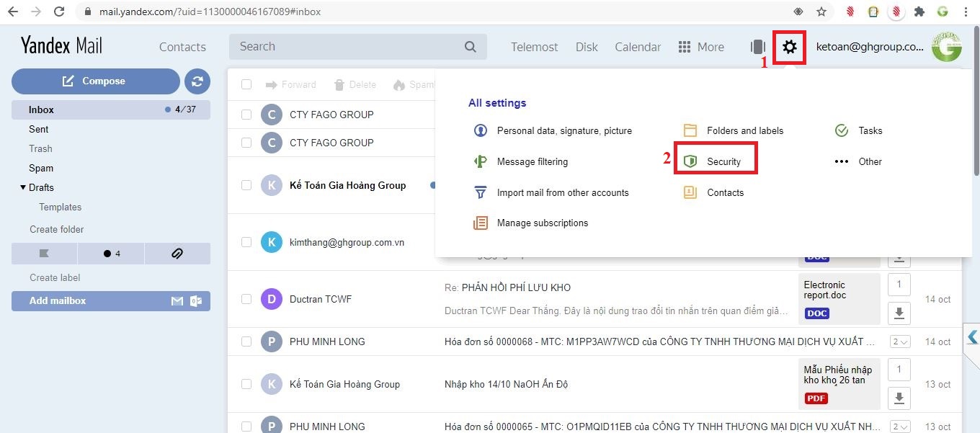Open Folders and labels settings

733,130
